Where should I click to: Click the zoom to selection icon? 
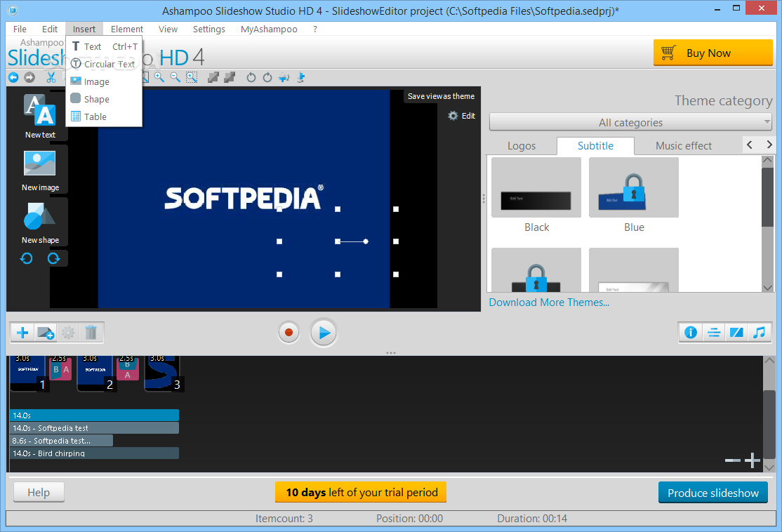[192, 77]
